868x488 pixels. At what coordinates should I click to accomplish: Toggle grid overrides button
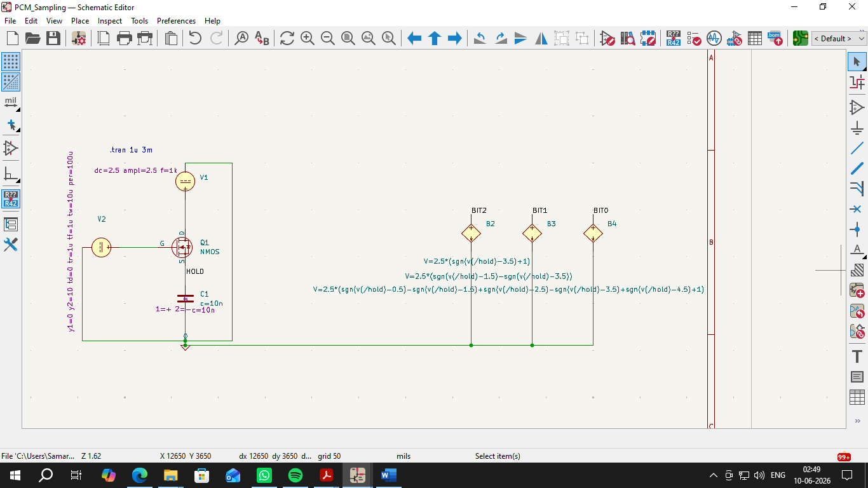(11, 82)
